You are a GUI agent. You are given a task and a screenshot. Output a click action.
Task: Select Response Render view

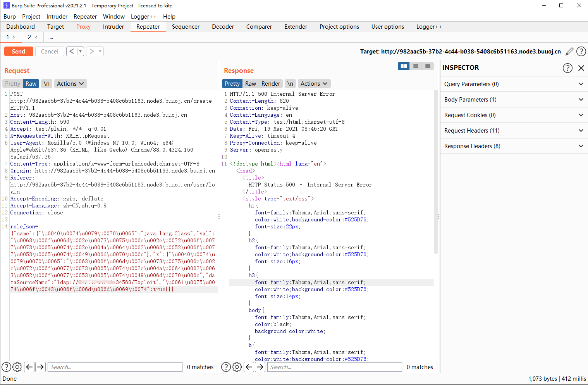click(271, 84)
